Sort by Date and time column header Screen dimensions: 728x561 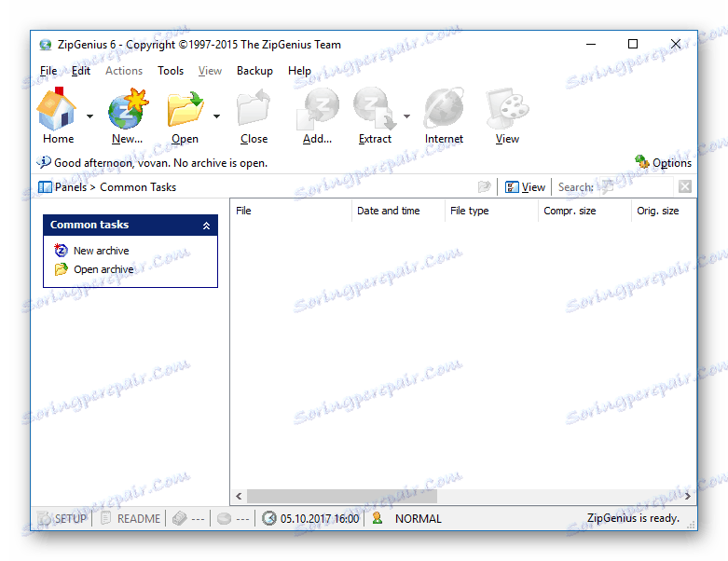[x=398, y=211]
